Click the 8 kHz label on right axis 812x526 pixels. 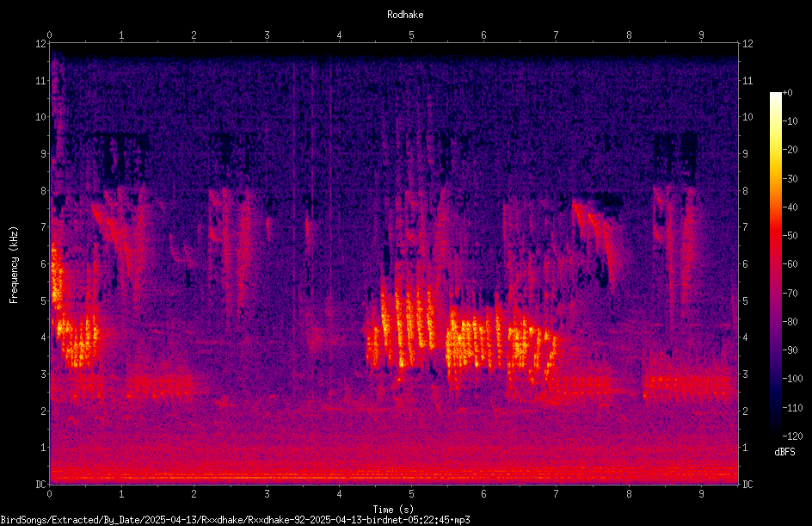745,191
